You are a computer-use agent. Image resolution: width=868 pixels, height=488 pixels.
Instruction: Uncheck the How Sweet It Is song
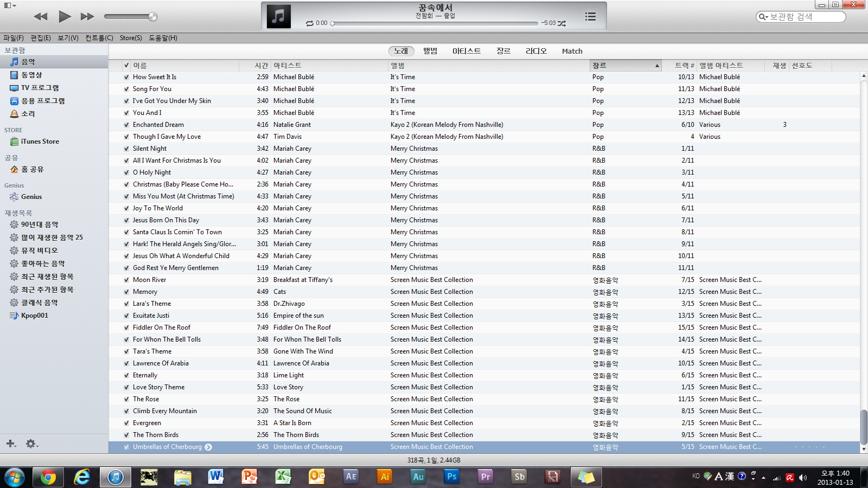pos(126,77)
